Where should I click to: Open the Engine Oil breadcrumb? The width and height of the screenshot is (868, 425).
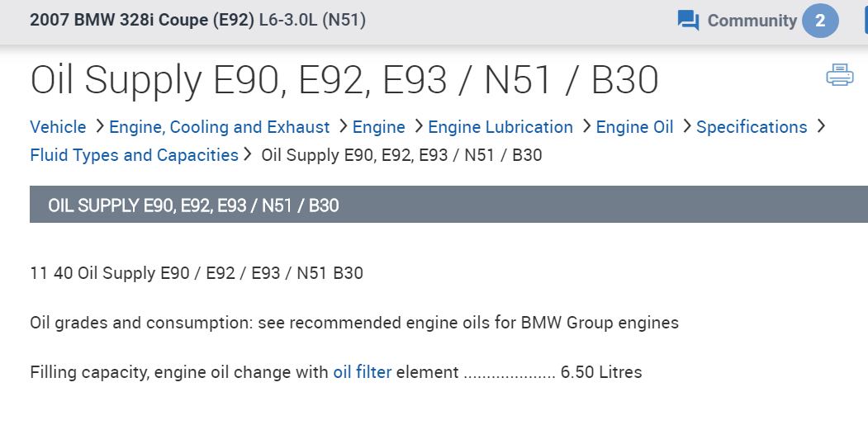point(634,127)
